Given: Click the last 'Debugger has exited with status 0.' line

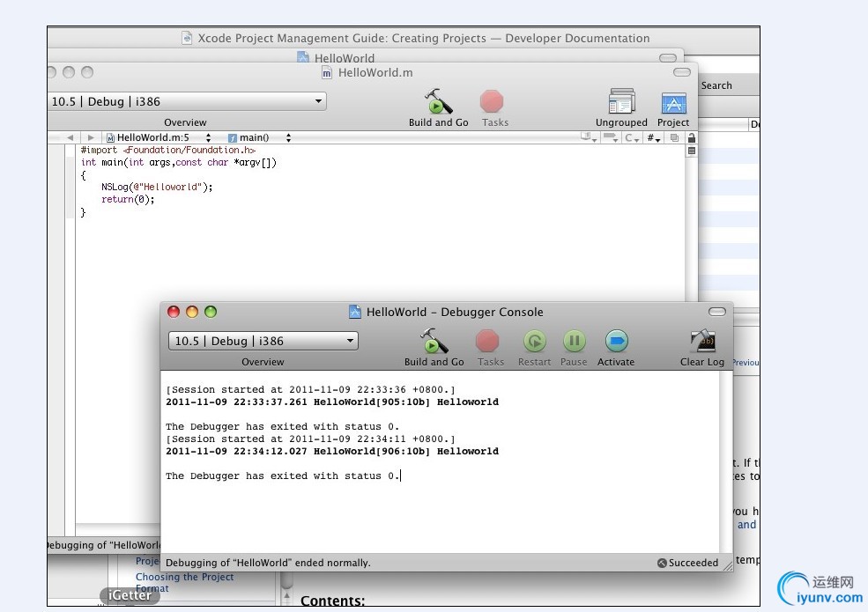Looking at the screenshot, I should [282, 476].
